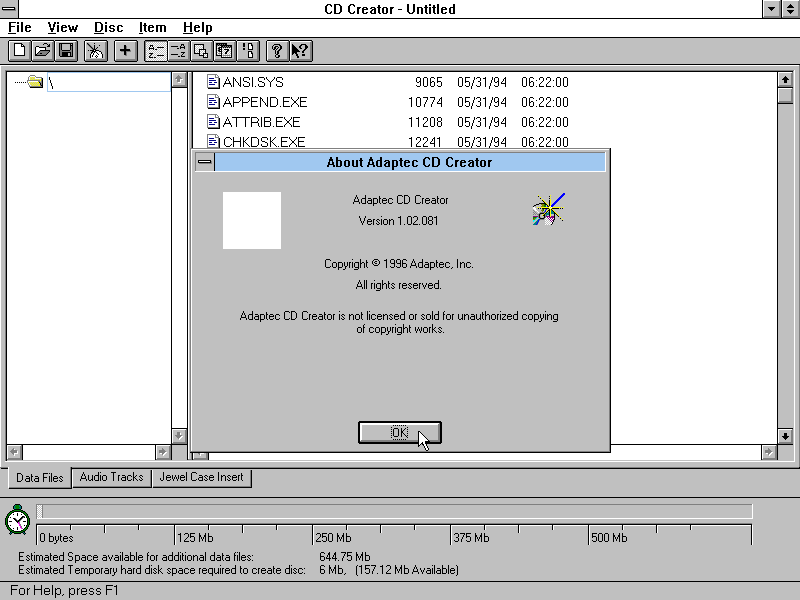This screenshot has height=600, width=800.
Task: Click the clock icon near the space meter
Action: coord(16,519)
